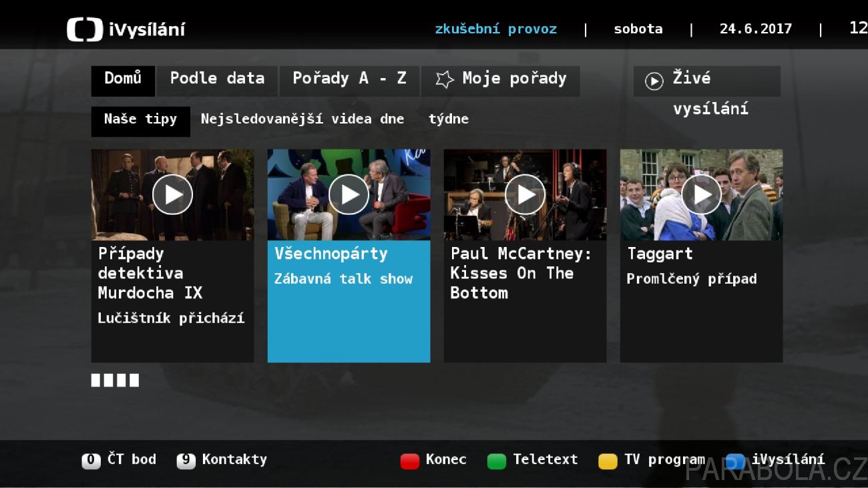Click the 0 key icon for ČT bod
868x488 pixels.
point(91,461)
